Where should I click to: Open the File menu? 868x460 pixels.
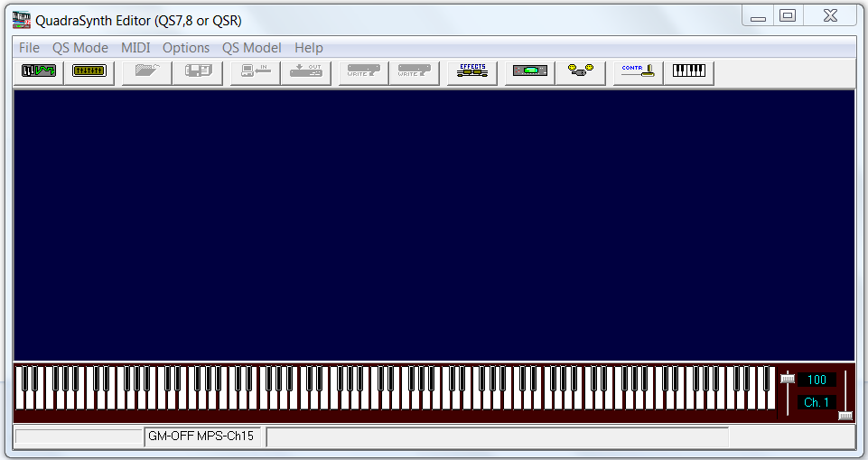pyautogui.click(x=29, y=48)
